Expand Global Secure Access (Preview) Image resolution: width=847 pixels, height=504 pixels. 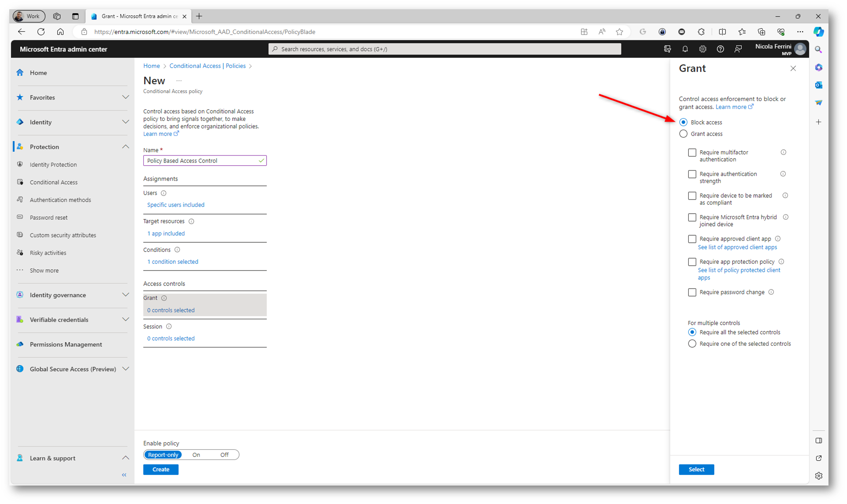click(x=126, y=369)
